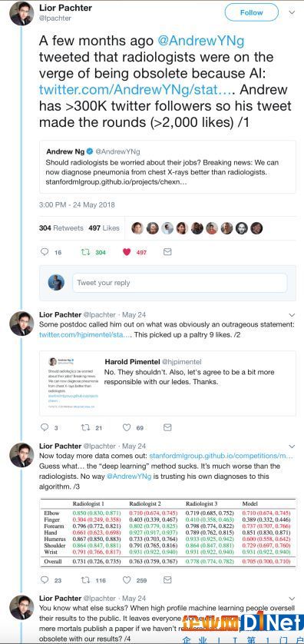Open the chevron menu next to Follow button
Image resolution: width=304 pixels, height=644 pixels.
(292, 13)
